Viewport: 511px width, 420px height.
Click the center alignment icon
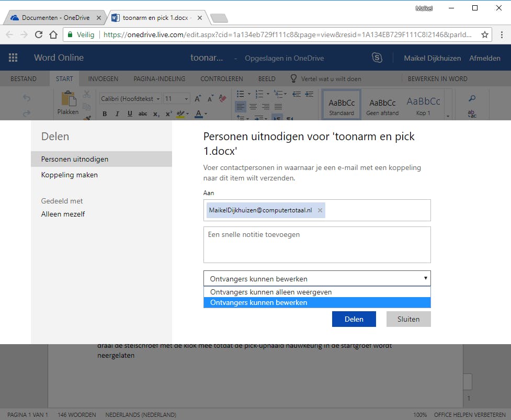click(x=253, y=107)
